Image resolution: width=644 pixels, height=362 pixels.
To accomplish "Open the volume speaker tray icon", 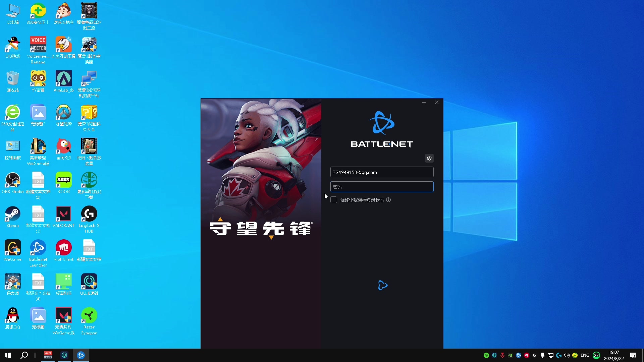I will pos(567,355).
